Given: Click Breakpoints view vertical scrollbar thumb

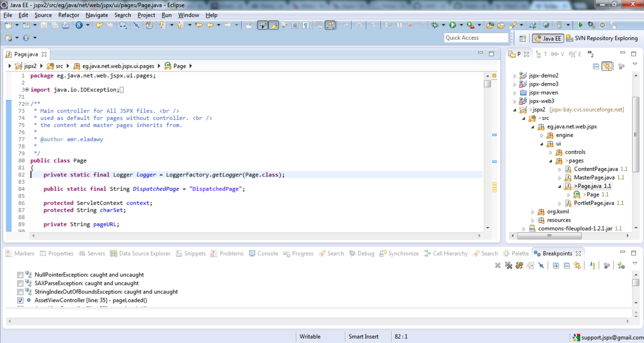Looking at the screenshot, I should (636, 283).
